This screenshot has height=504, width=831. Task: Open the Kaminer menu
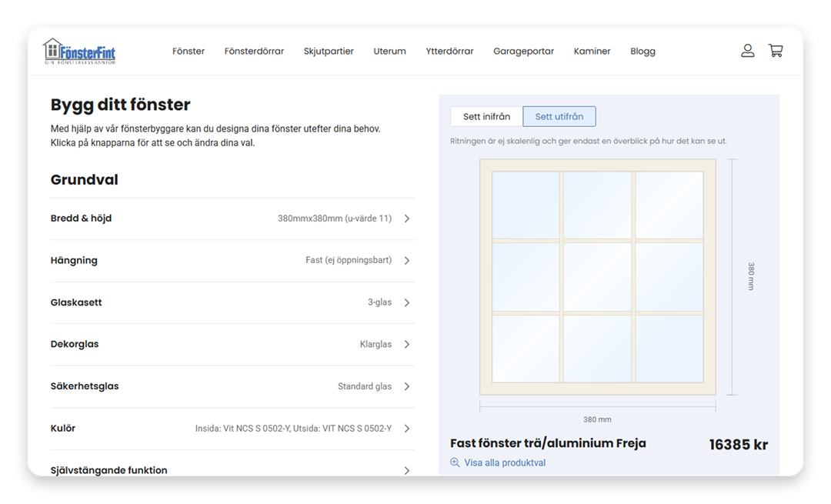click(592, 51)
